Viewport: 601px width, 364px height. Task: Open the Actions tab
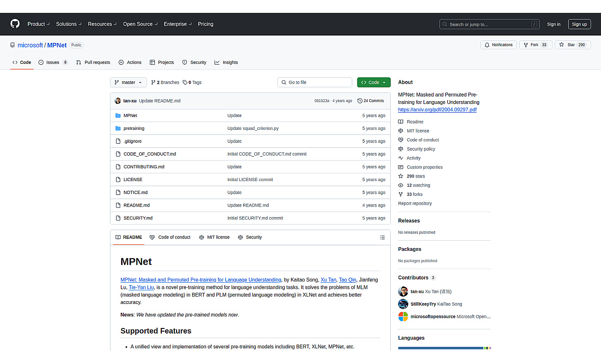click(130, 62)
